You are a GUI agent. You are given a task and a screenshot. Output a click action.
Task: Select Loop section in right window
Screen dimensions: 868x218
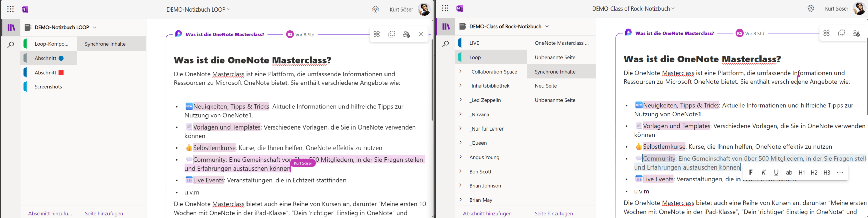click(491, 57)
